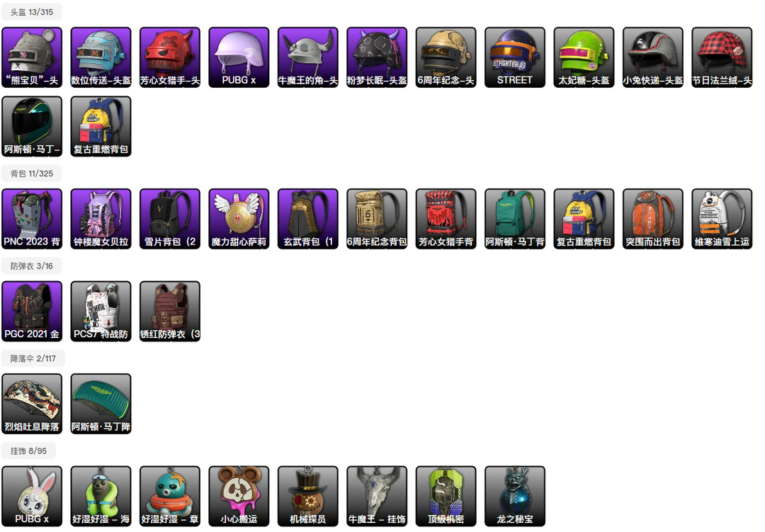
Task: Click the 太妃糖 green helmet icon
Action: point(584,57)
